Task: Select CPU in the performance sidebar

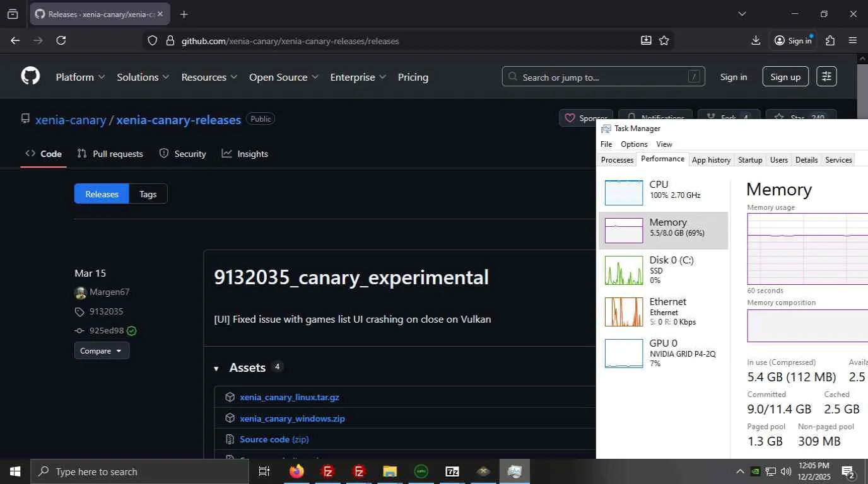Action: pos(663,192)
